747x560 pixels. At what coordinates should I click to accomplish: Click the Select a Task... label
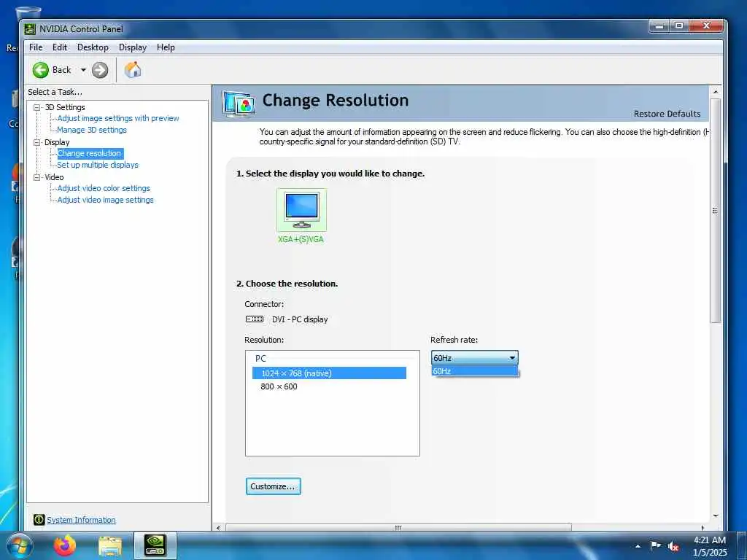pos(55,92)
